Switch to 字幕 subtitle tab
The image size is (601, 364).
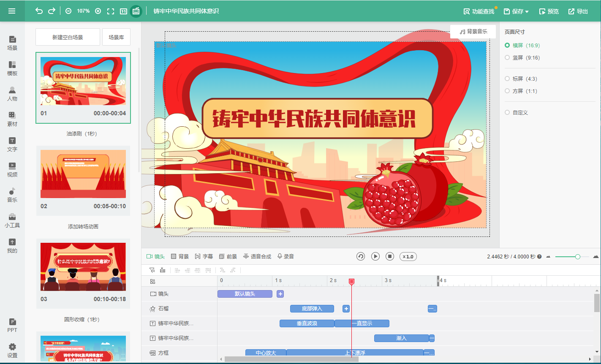204,256
